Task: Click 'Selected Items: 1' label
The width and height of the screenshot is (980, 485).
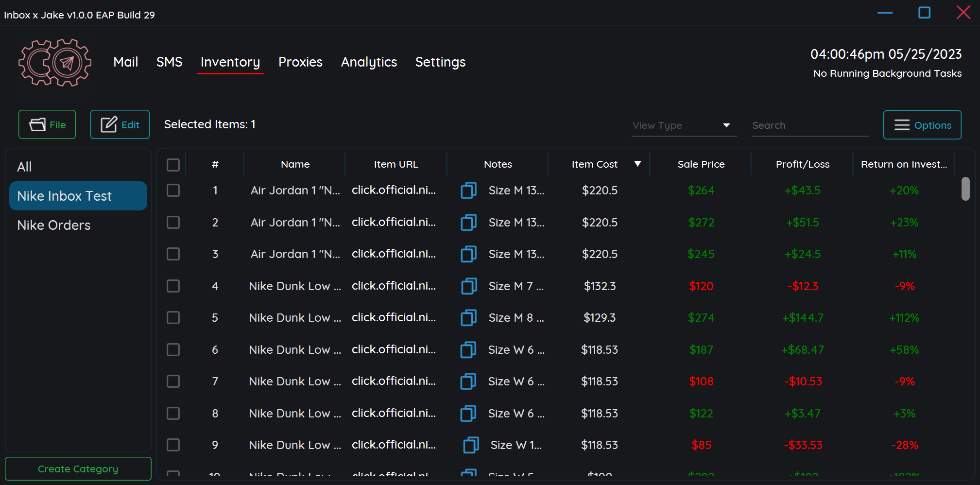Action: click(209, 124)
